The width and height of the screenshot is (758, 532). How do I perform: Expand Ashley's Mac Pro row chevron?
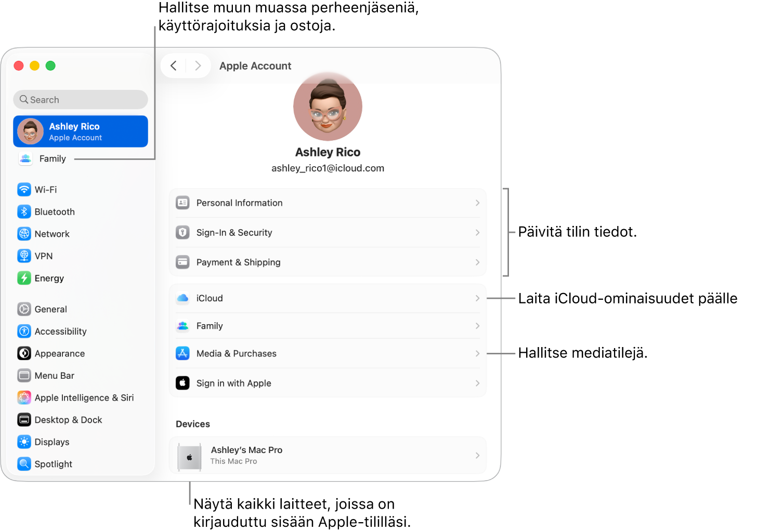477,455
